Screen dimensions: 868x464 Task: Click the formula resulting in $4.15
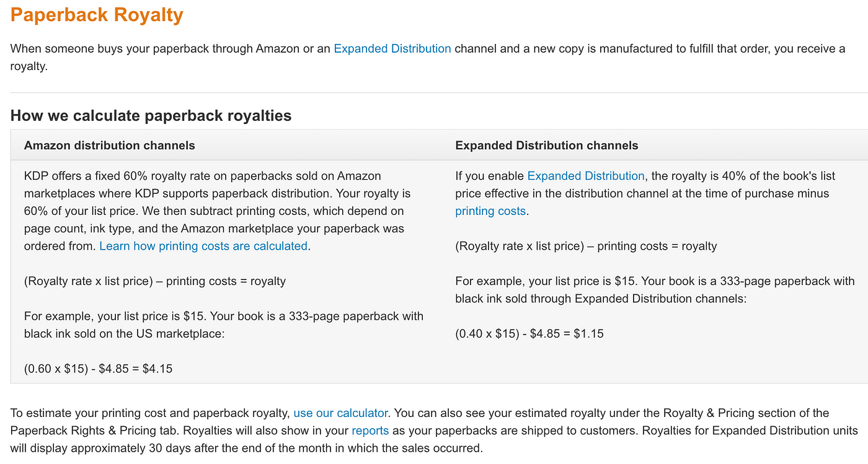(98, 369)
